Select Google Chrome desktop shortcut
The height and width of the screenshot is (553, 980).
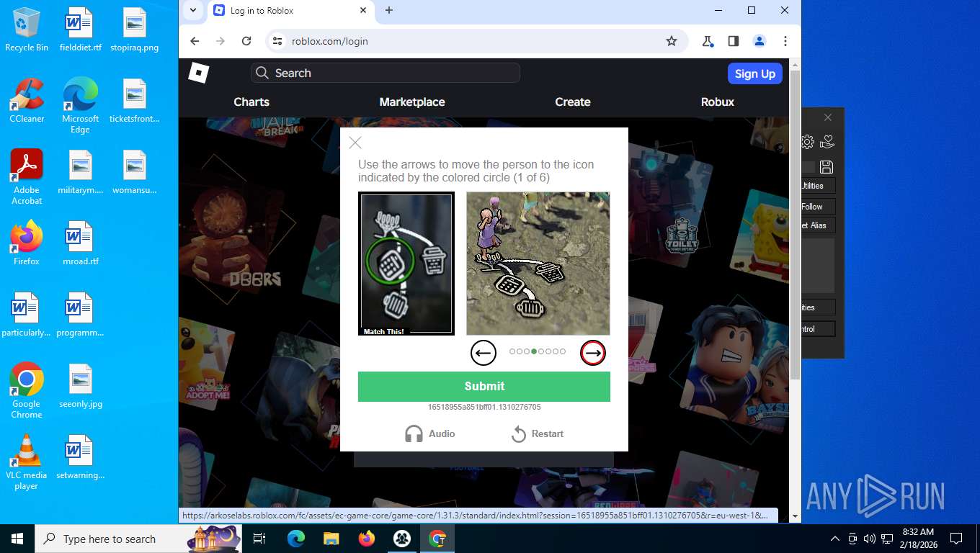pyautogui.click(x=27, y=390)
